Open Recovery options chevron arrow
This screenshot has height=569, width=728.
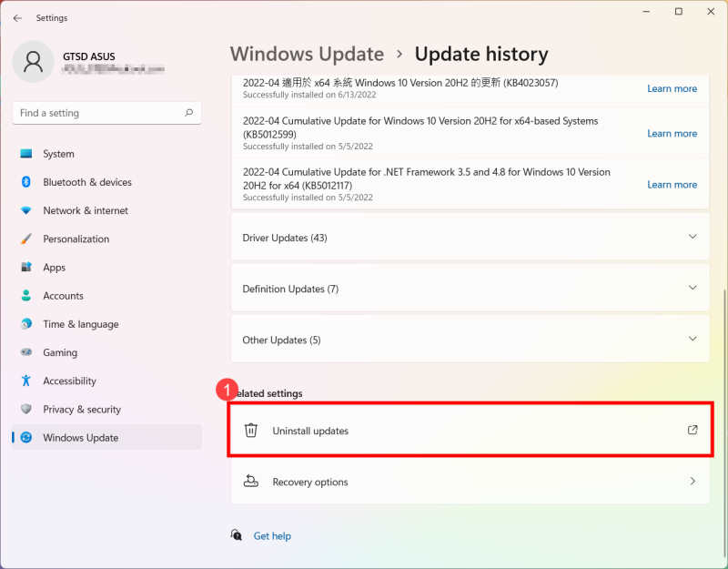coord(693,482)
